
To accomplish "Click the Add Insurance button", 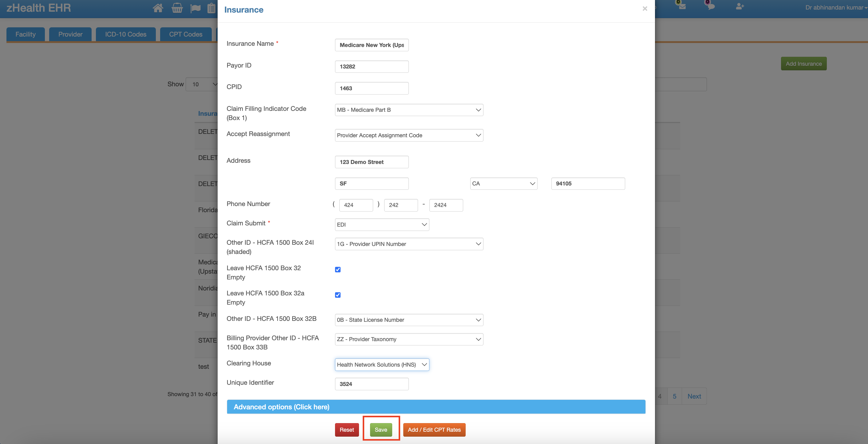I will [x=804, y=64].
